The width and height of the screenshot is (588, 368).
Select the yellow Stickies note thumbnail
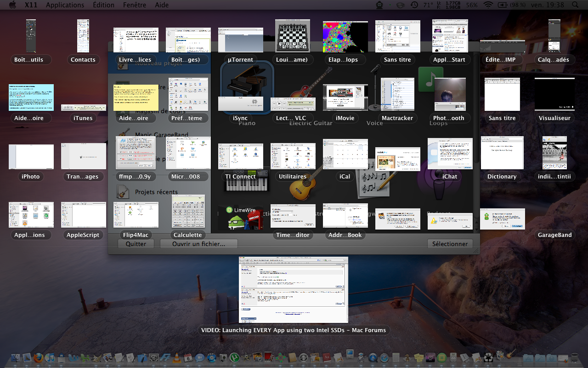tap(136, 98)
